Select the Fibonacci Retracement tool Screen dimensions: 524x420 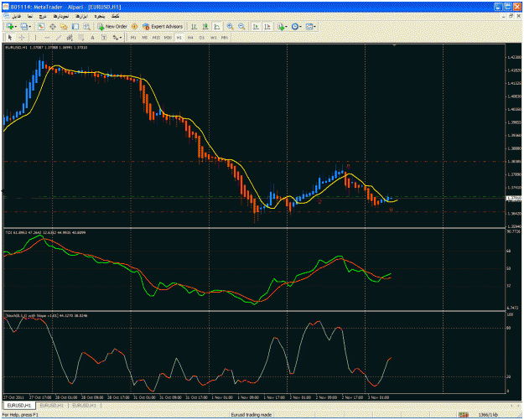click(81, 38)
